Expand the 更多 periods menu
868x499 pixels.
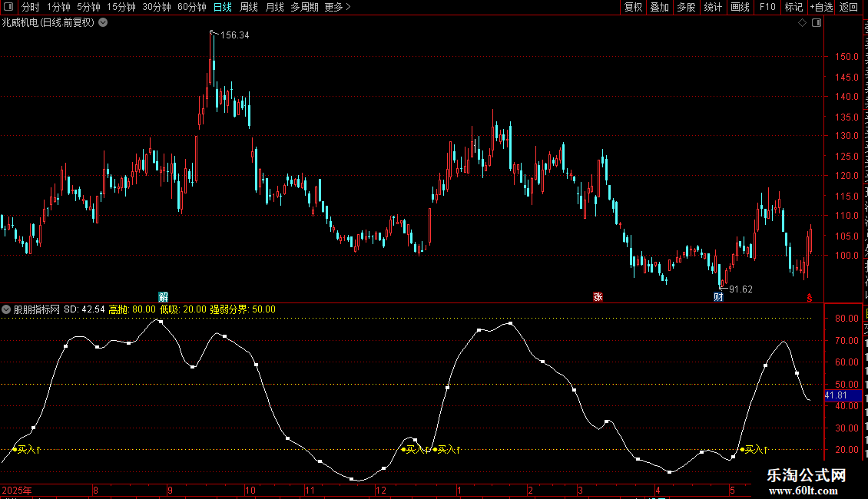(x=337, y=7)
